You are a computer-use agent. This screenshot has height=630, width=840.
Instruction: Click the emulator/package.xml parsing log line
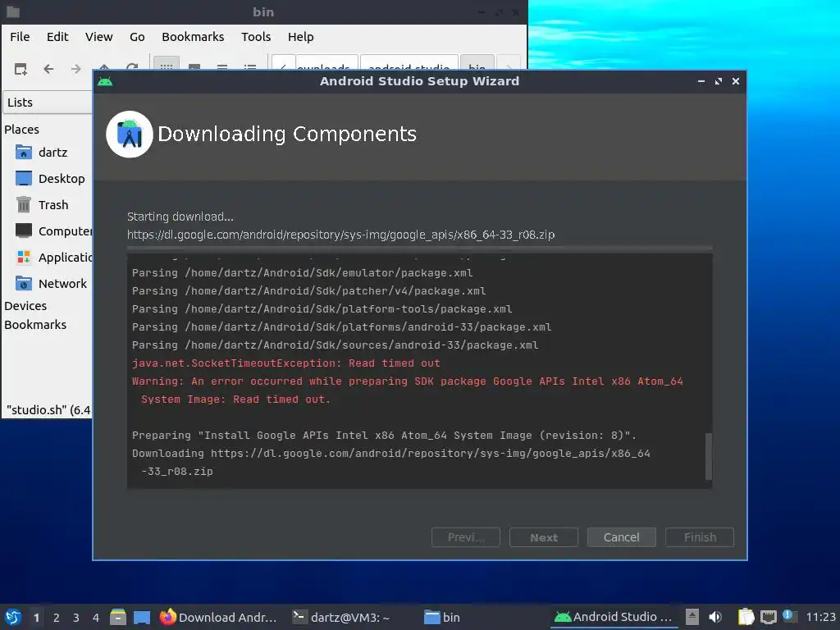tap(302, 272)
